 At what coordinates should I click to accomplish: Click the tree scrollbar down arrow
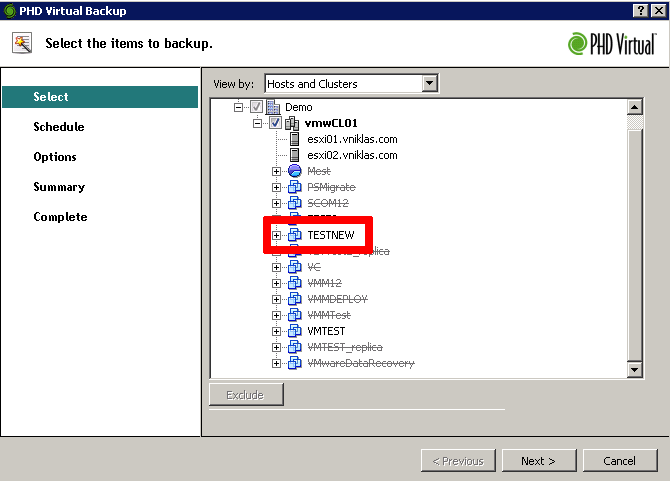tap(635, 370)
